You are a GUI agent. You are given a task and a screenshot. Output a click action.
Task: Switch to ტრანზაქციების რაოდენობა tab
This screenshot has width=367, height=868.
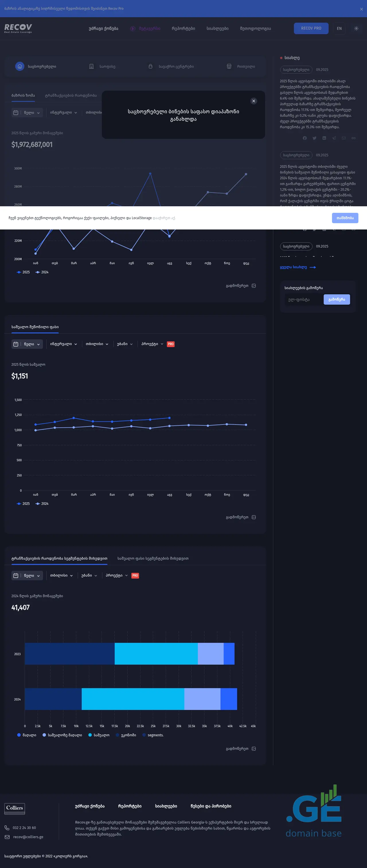[71, 95]
